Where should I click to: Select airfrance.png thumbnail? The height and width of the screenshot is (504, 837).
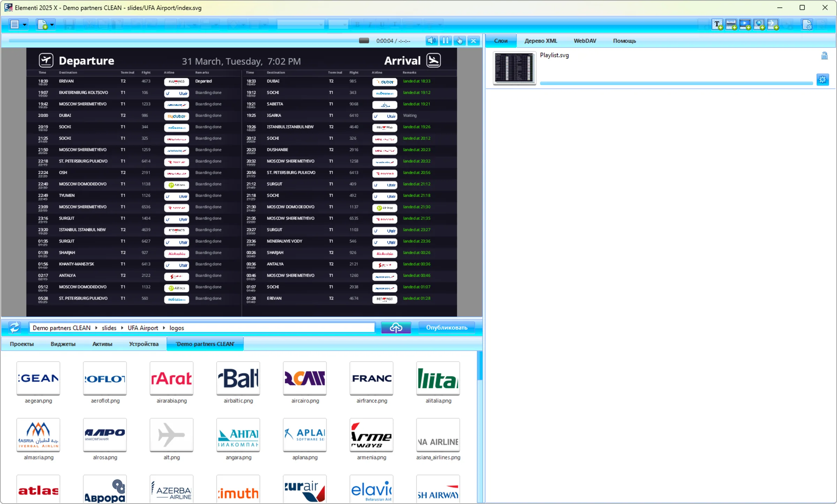[x=371, y=378]
